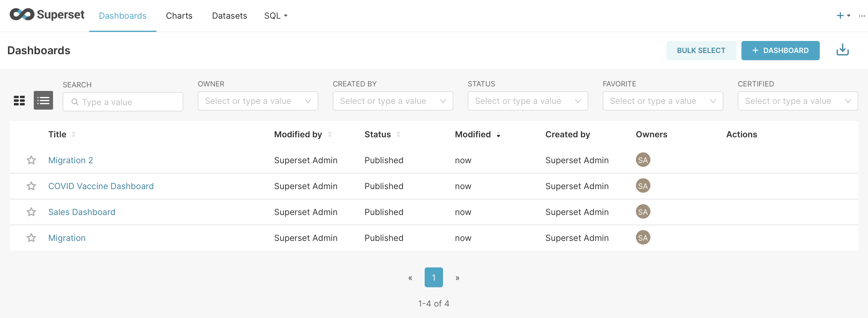This screenshot has width=868, height=318.
Task: Favorite the Migration 2 dashboard star
Action: pyautogui.click(x=31, y=160)
